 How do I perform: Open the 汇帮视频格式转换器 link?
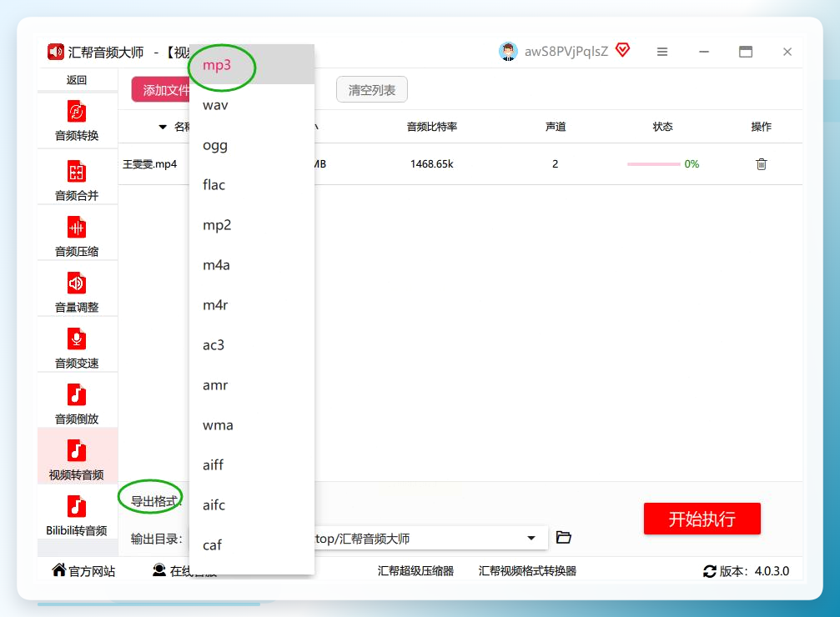tap(527, 571)
